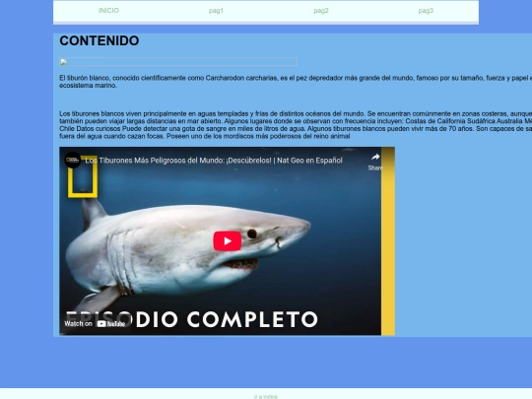Image resolution: width=532 pixels, height=399 pixels.
Task: Go to the pag1 page link
Action: pyautogui.click(x=216, y=11)
